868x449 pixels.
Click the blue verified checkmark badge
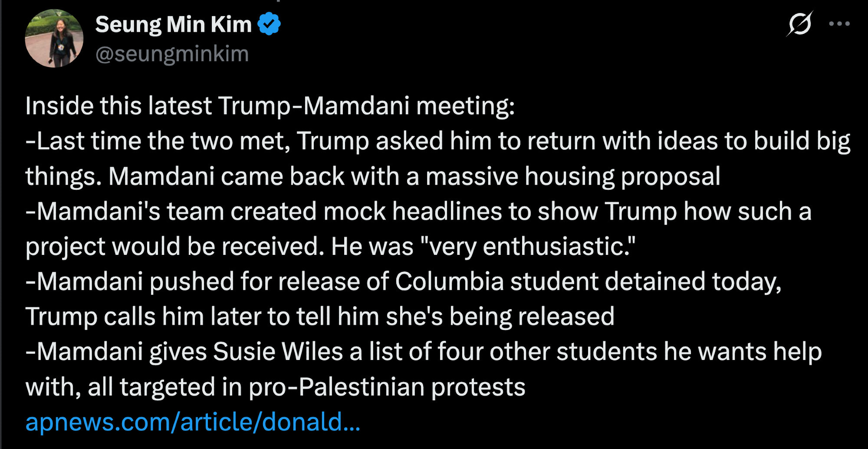(x=269, y=24)
